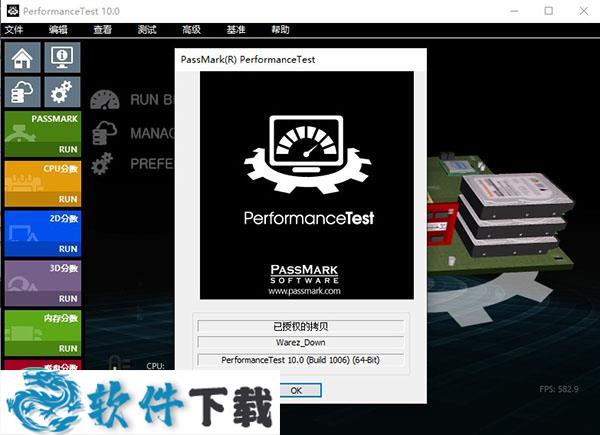Run the 3D分数 test tile
The width and height of the screenshot is (600, 435).
(x=43, y=283)
